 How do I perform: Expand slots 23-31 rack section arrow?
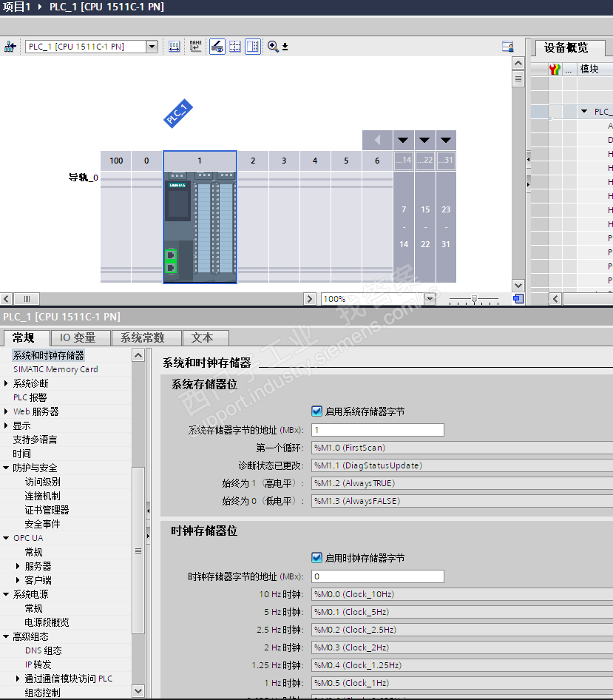(446, 140)
